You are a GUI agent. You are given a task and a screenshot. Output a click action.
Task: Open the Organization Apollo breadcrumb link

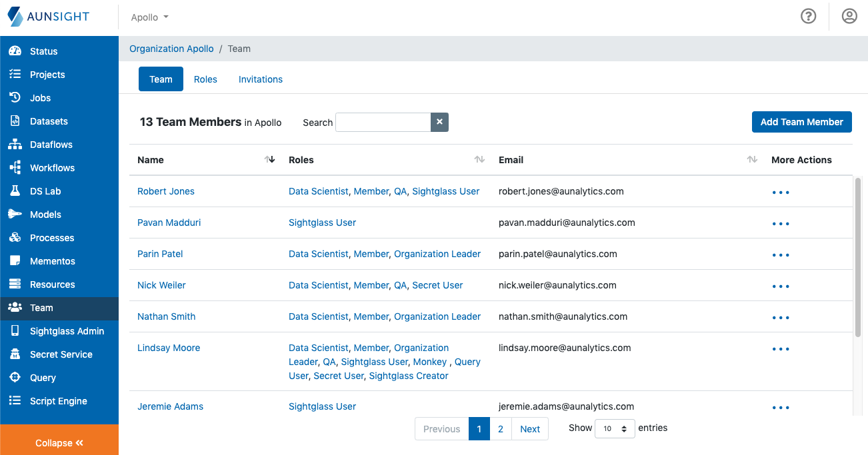pyautogui.click(x=171, y=49)
